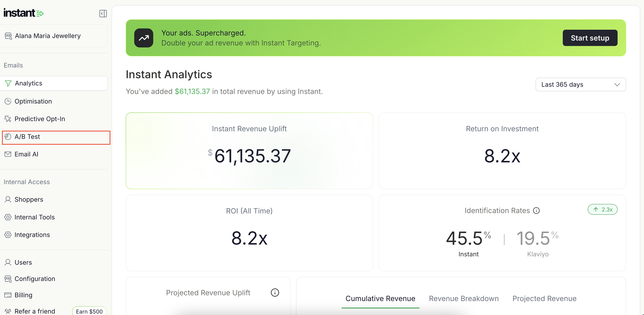Open the Last 365 days dropdown
The image size is (644, 315).
coord(581,85)
